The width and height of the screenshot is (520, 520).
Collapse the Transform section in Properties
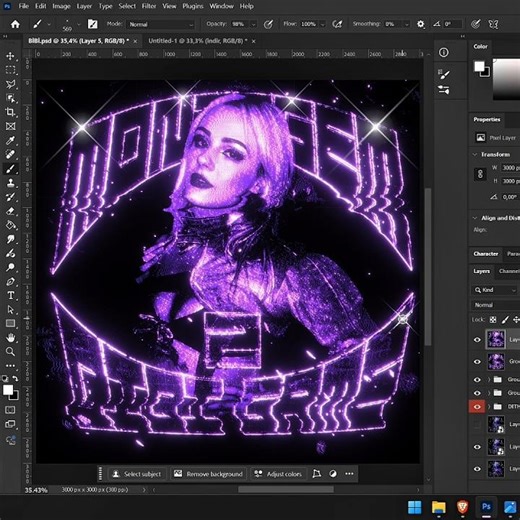point(475,154)
